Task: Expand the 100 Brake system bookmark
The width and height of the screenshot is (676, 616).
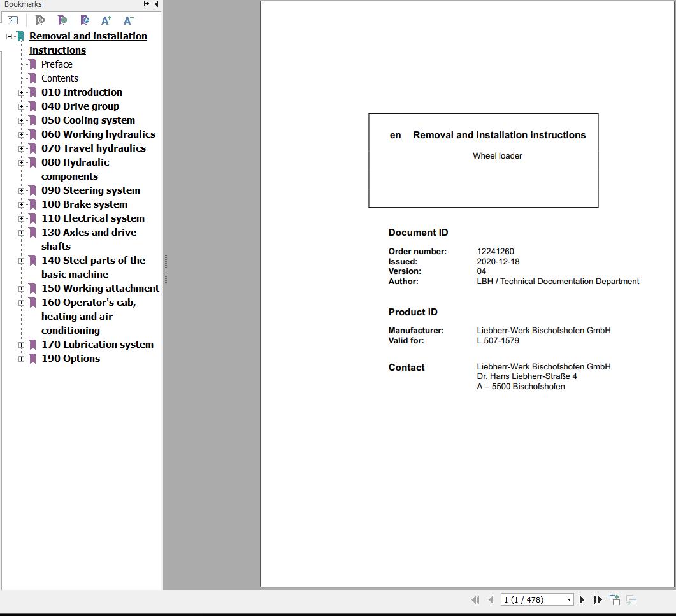Action: coord(21,204)
